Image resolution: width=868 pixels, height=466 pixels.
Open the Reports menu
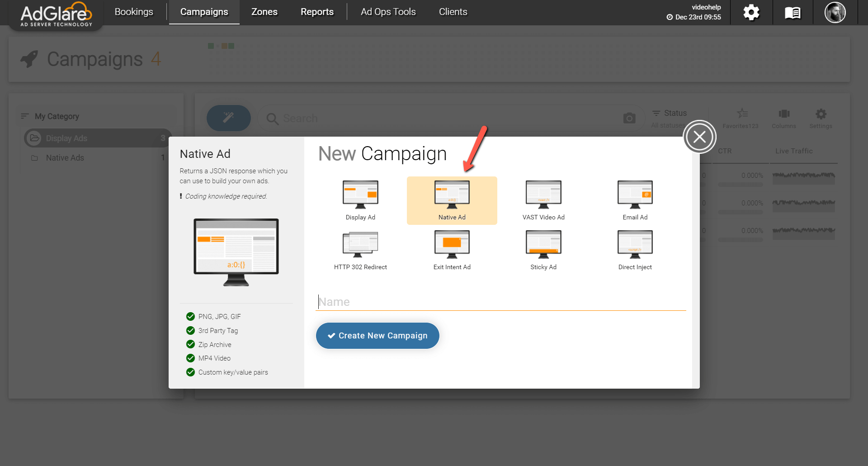click(x=317, y=12)
